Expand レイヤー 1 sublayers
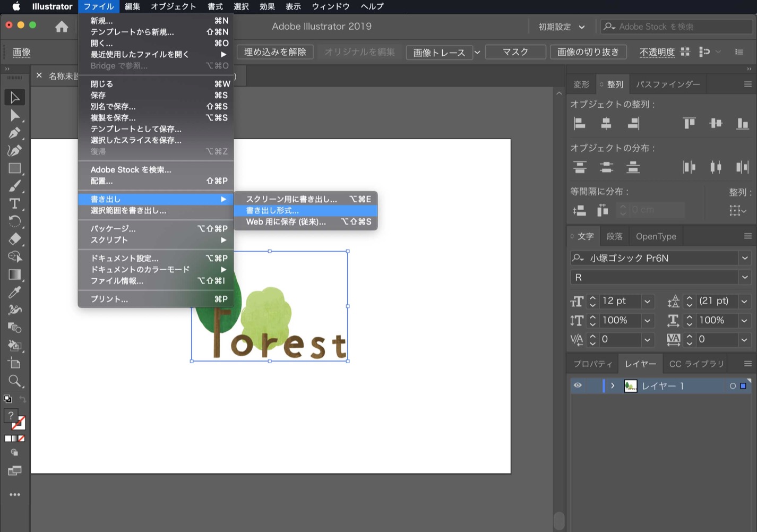 click(613, 385)
